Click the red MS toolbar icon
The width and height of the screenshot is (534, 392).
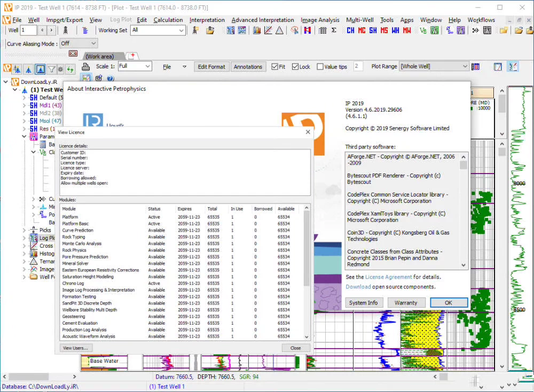384,30
